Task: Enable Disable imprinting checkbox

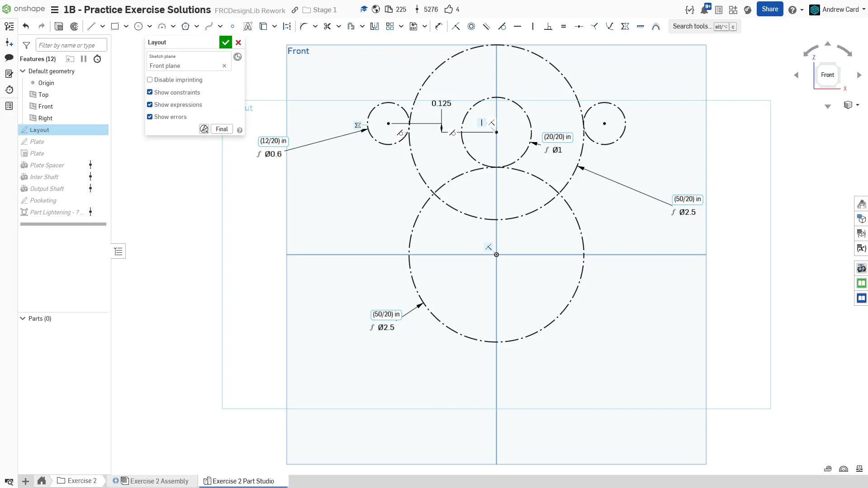Action: tap(150, 80)
